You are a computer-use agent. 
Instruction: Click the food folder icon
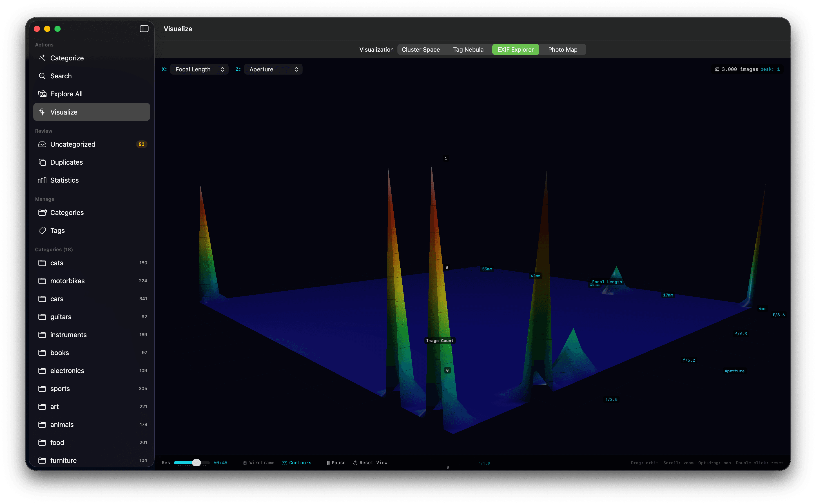pos(42,443)
